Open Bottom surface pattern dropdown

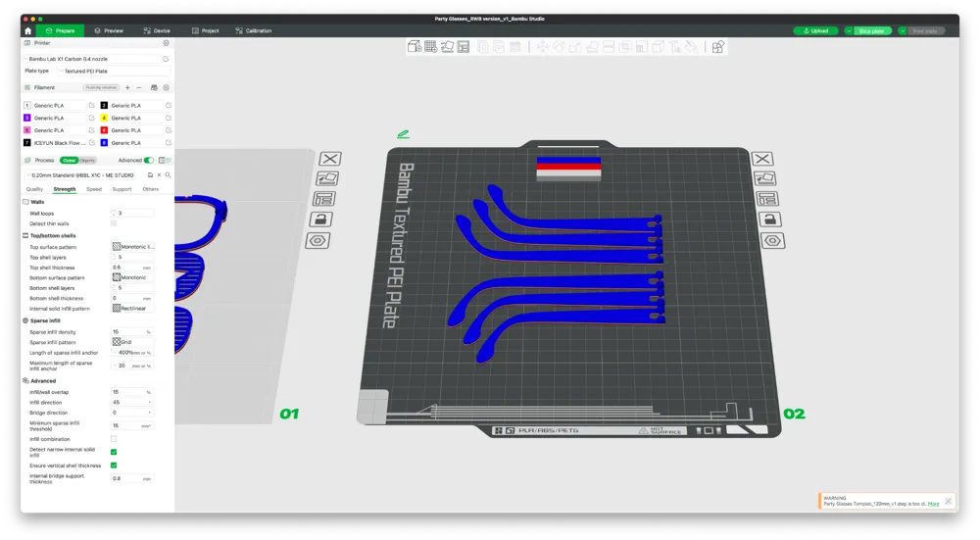[x=132, y=277]
